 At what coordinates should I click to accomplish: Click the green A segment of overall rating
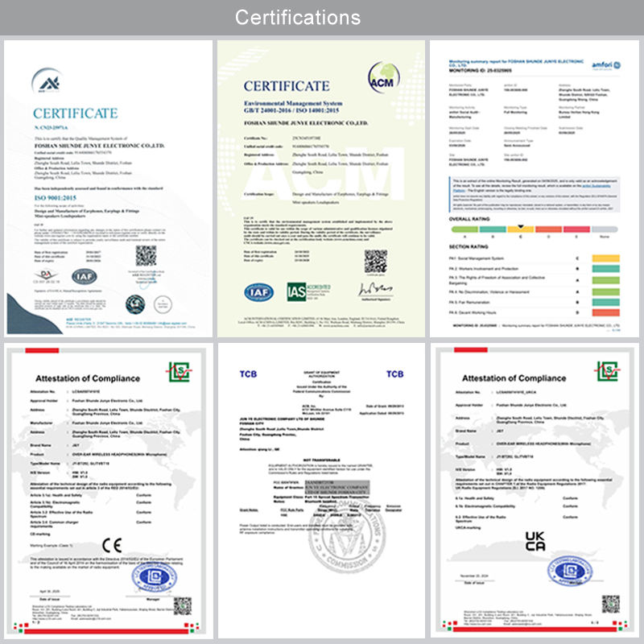click(464, 229)
